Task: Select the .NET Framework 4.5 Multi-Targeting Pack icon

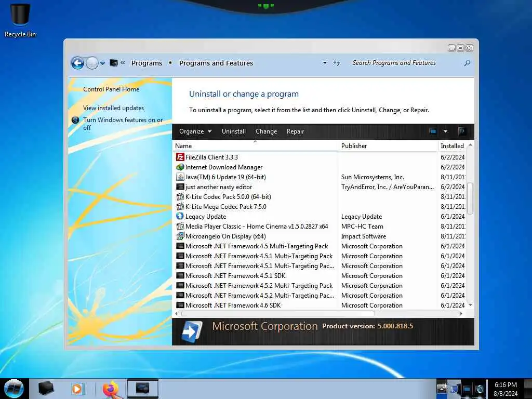Action: pos(180,246)
